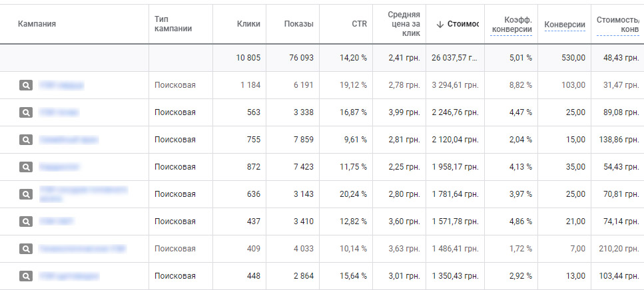644x290 pixels.
Task: Click search campaign icon in 1 184 clicks row
Action: coord(26,85)
